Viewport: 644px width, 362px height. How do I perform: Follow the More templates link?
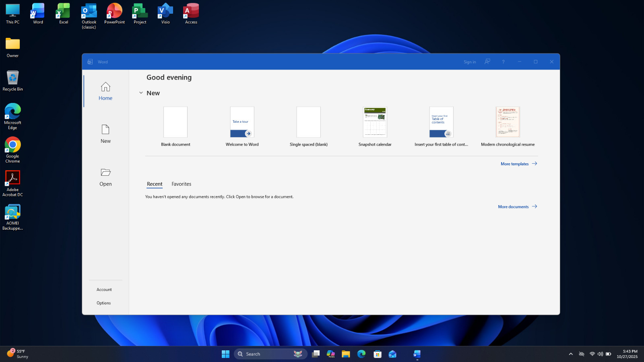tap(519, 164)
